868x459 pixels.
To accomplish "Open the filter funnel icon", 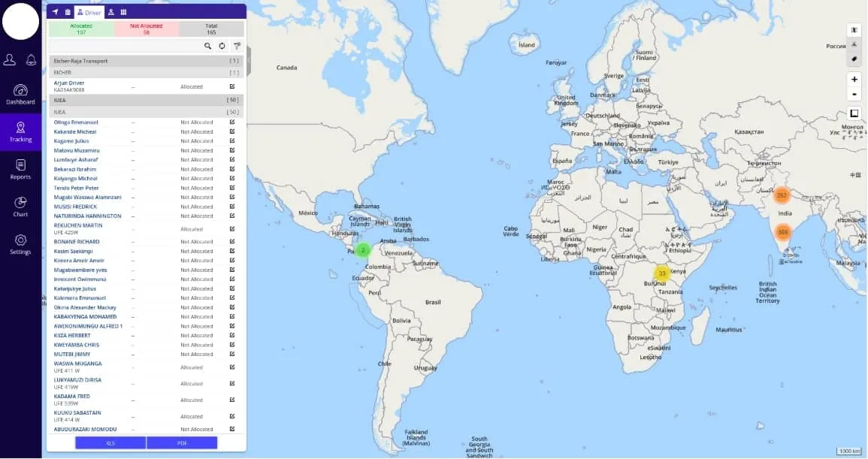I will (237, 46).
